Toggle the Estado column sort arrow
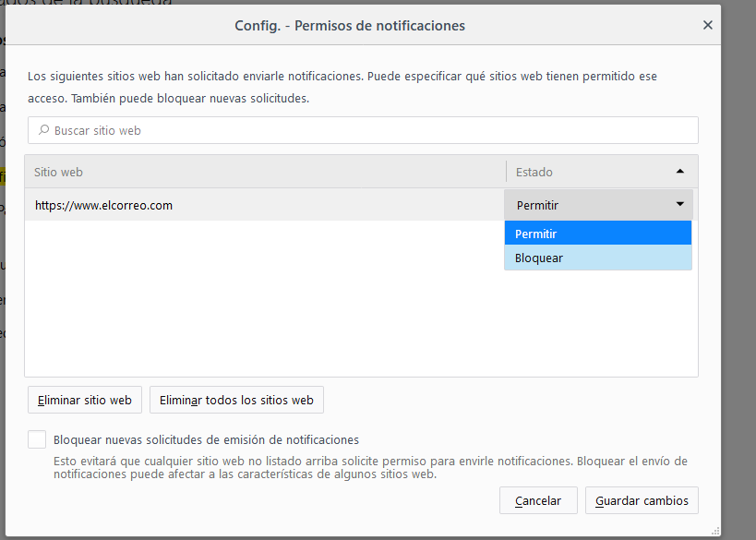The width and height of the screenshot is (756, 540). tap(679, 171)
